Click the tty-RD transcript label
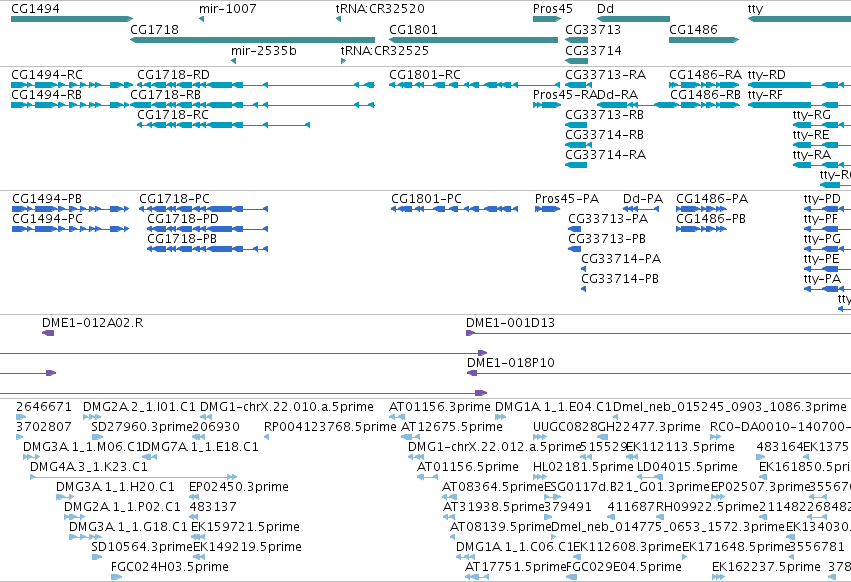851x582 pixels. (766, 74)
